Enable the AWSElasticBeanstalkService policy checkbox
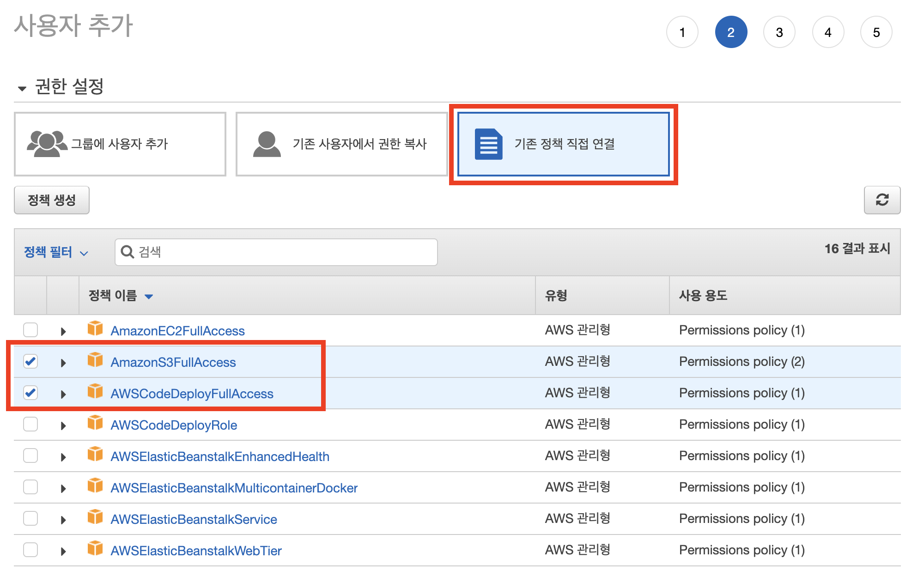This screenshot has width=924, height=583. 30,518
